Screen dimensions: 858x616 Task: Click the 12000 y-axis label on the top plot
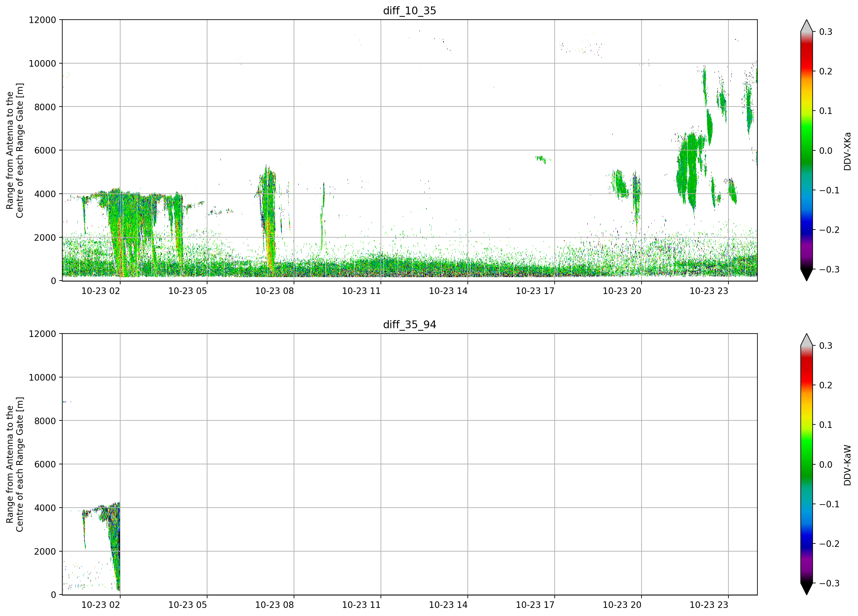42,20
